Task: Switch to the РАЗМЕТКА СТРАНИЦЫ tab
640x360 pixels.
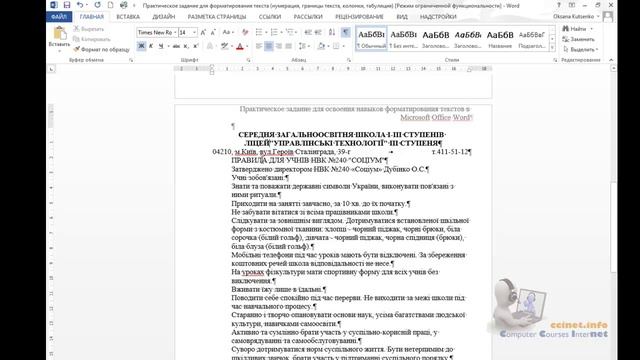Action: [217, 17]
